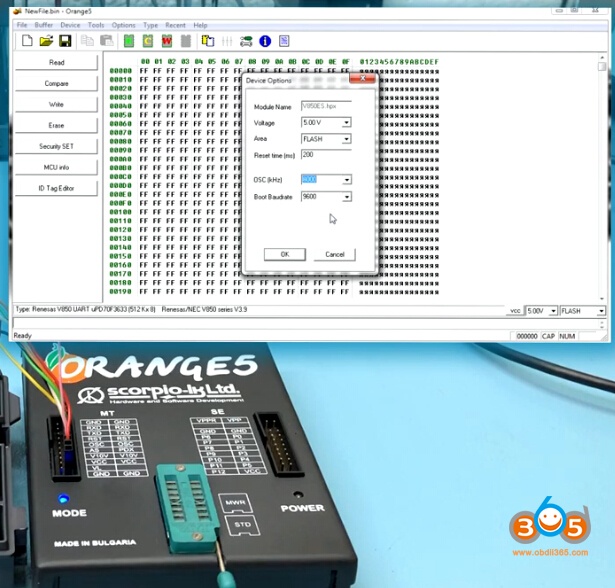Expand the Boot Baudrate dropdown
The width and height of the screenshot is (615, 588).
(347, 197)
